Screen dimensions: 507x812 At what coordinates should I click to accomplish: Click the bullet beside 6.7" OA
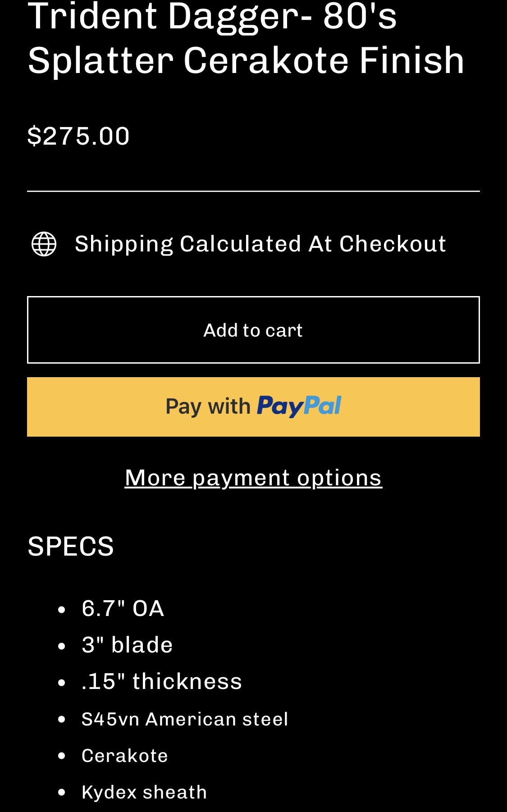pos(62,610)
